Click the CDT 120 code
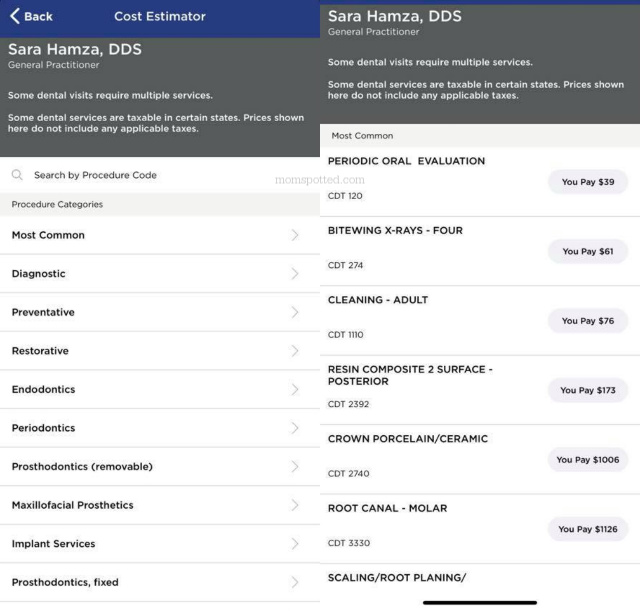Screen dimensions: 640x611 click(x=345, y=196)
